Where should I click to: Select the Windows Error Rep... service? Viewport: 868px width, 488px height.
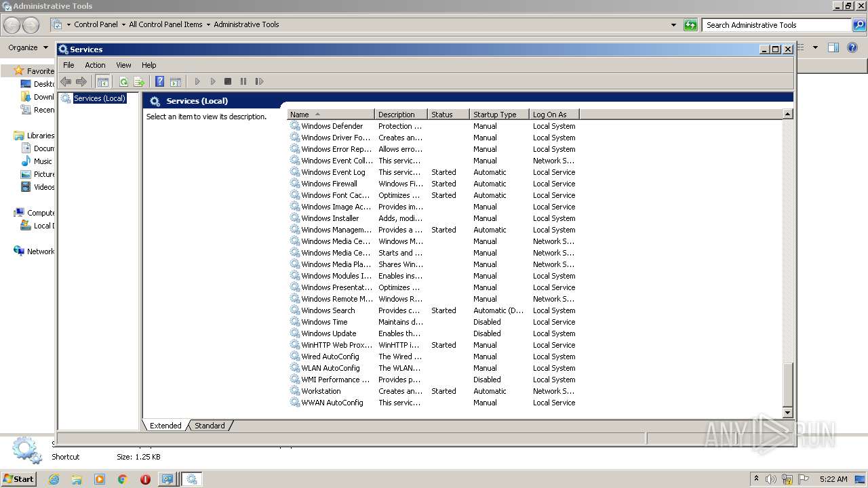click(336, 149)
